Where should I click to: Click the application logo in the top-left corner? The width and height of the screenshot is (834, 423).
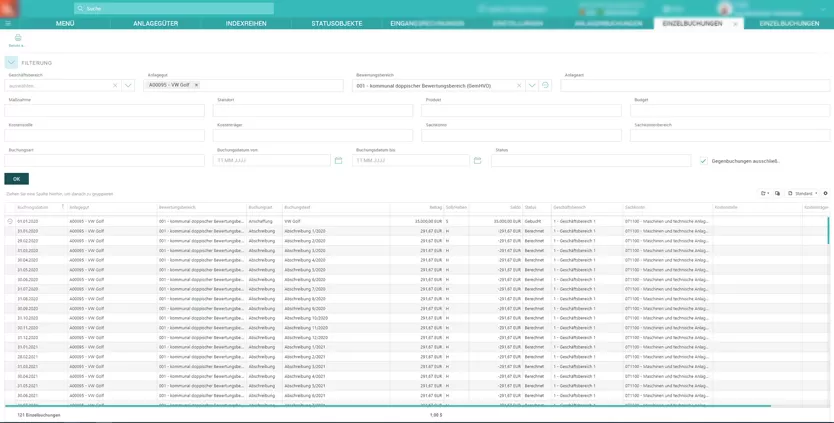click(10, 9)
